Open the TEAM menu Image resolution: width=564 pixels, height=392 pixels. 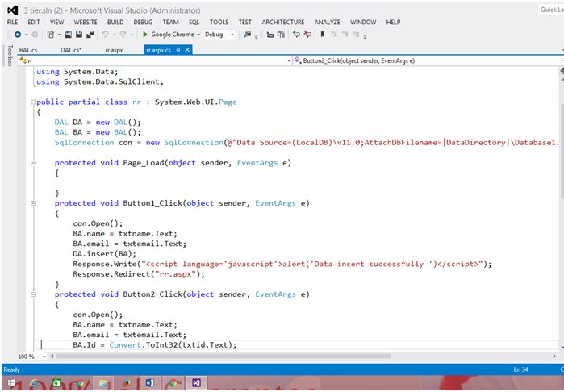coord(170,23)
